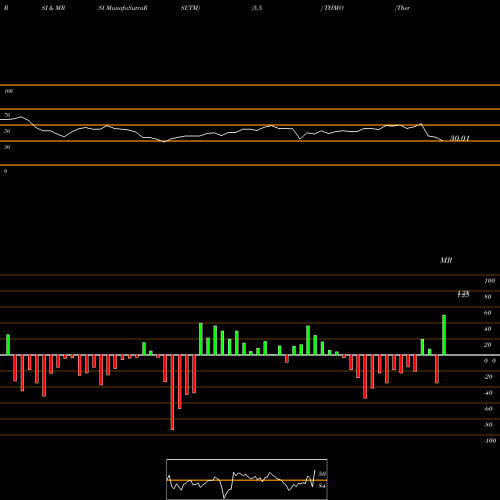Open the mini RSI overview chart thumbnail
The height and width of the screenshot is (500, 500).
coord(247,479)
